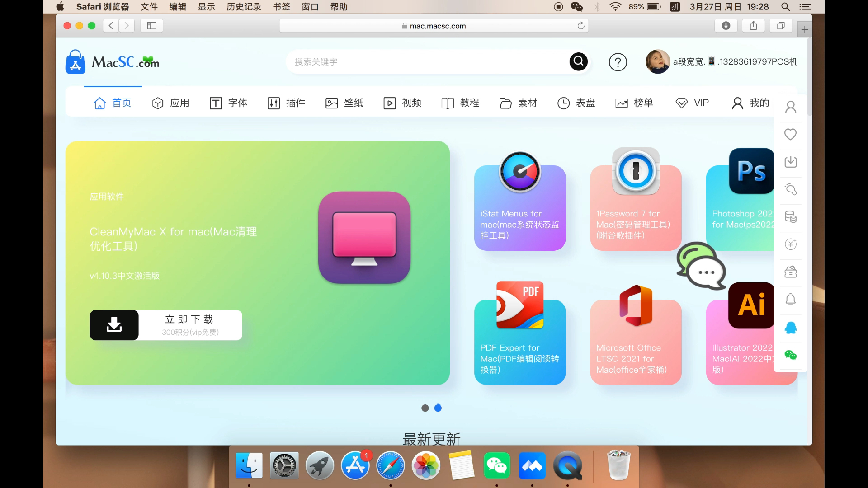The height and width of the screenshot is (488, 868).
Task: Open PDF Expert for Mac card
Action: click(x=520, y=342)
